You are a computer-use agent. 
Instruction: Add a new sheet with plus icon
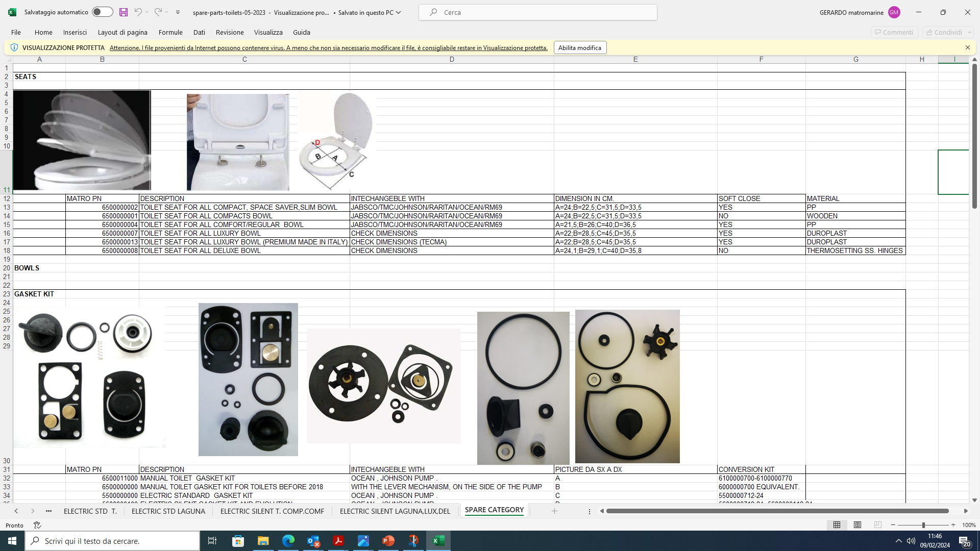point(554,511)
